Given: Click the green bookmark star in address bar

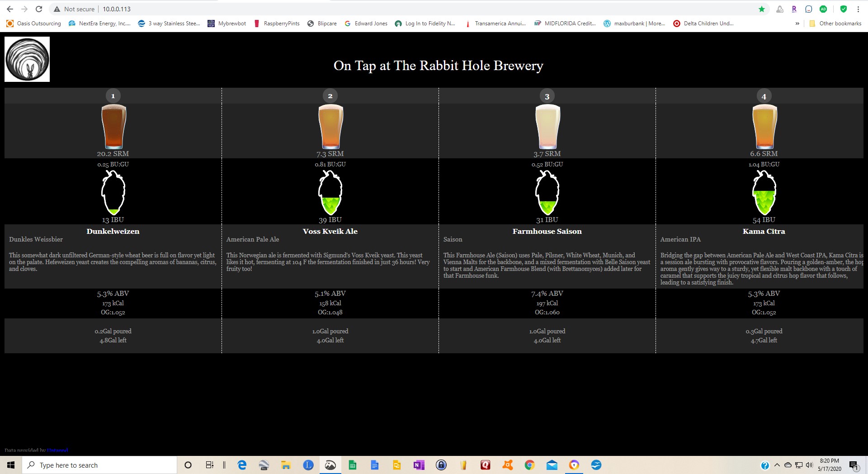Looking at the screenshot, I should 762,9.
